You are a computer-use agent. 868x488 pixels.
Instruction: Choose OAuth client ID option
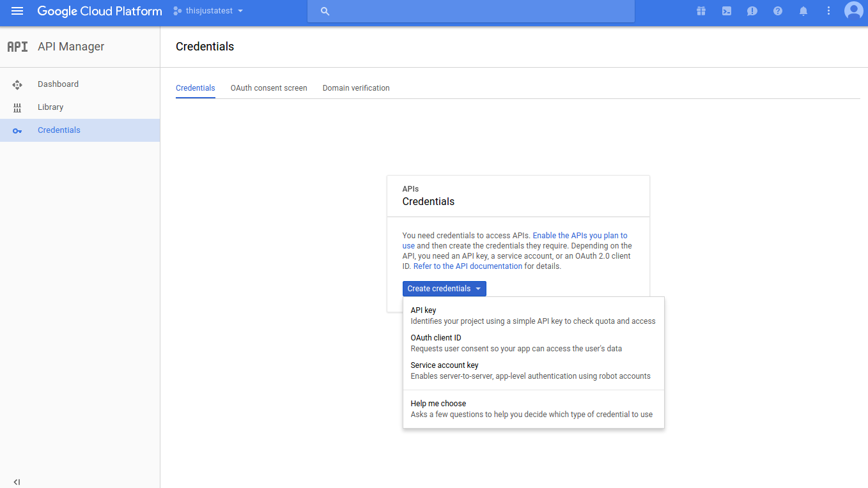534,343
